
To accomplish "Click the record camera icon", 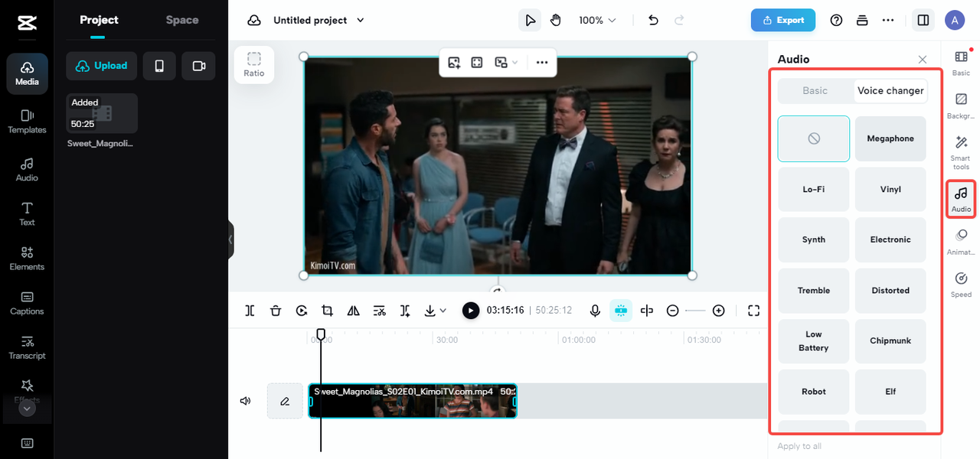I will point(199,66).
